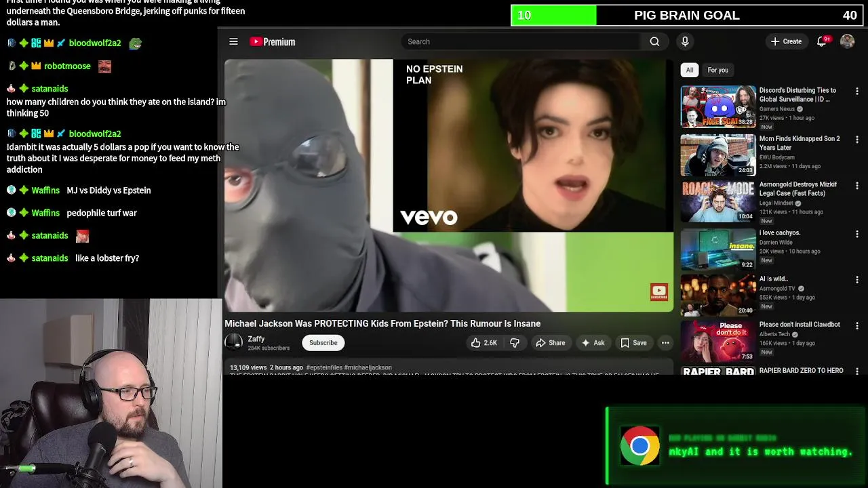Click the #epsteinfiles hashtag
This screenshot has width=868, height=488.
coord(324,367)
